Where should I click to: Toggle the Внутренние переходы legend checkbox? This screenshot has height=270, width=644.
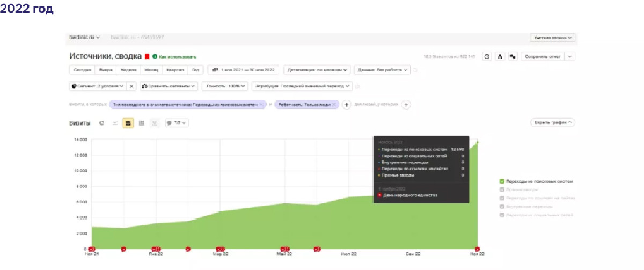(x=502, y=206)
